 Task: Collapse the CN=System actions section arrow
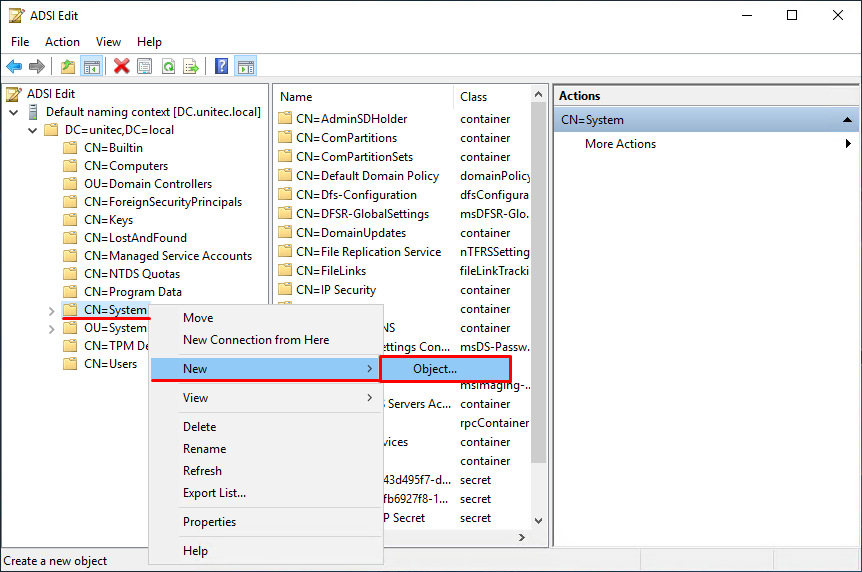[848, 120]
